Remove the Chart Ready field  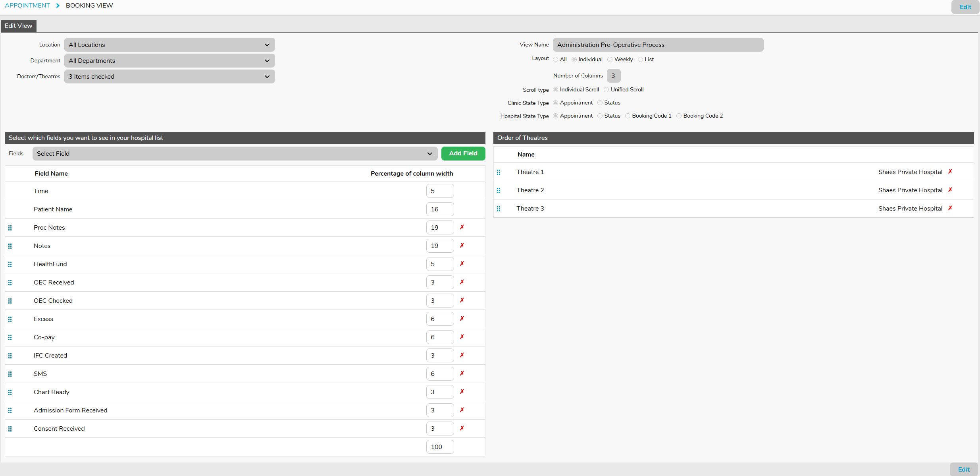click(462, 392)
